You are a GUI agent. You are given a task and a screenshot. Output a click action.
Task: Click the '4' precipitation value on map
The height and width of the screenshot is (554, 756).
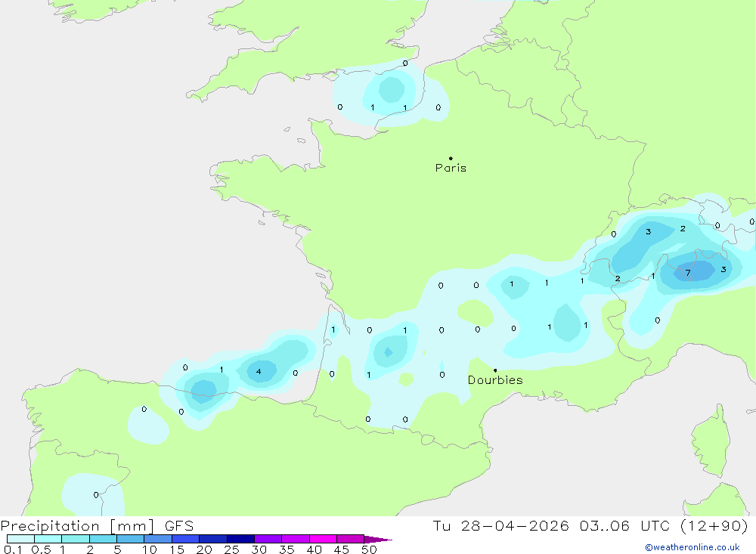click(259, 371)
